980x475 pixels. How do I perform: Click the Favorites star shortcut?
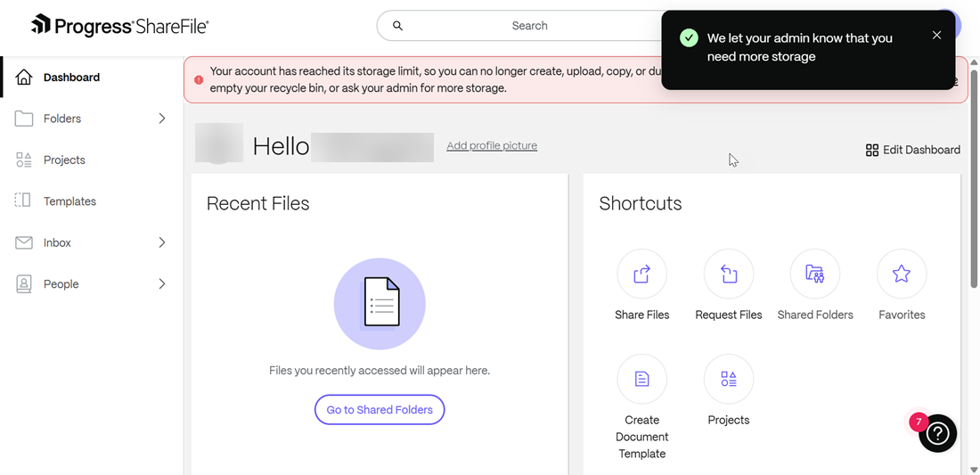click(901, 274)
